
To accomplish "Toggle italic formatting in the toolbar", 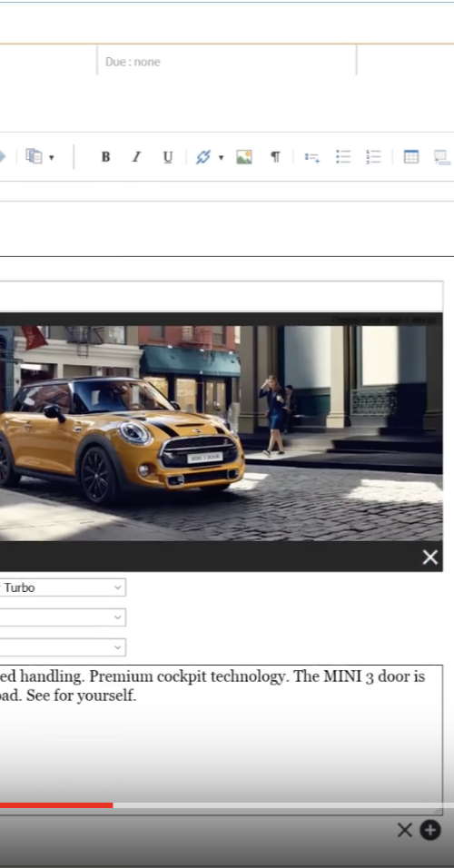I will tap(136, 157).
